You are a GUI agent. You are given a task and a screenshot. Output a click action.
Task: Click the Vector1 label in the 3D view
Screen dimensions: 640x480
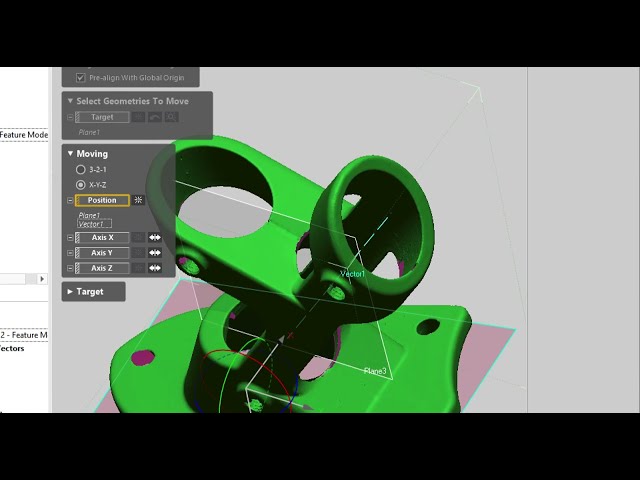[x=353, y=274]
